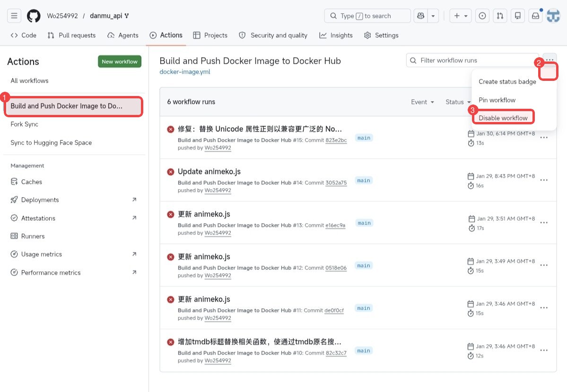567x392 pixels.
Task: Open commit 823e2bc link
Action: coord(336,140)
